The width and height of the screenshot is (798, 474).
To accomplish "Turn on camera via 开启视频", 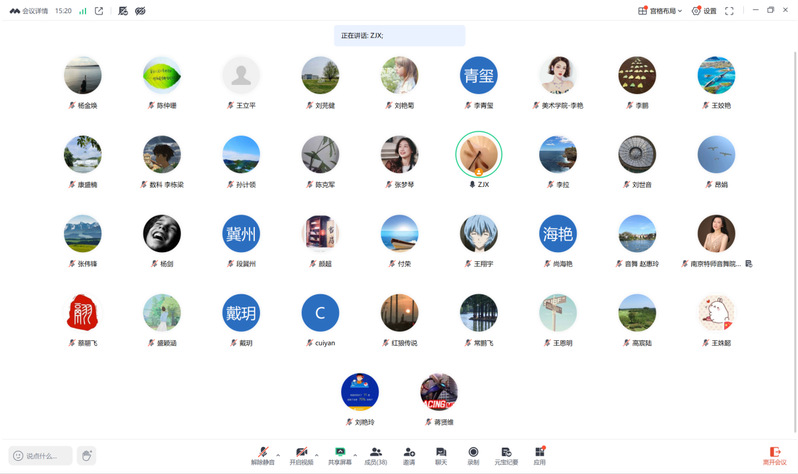I will [301, 455].
